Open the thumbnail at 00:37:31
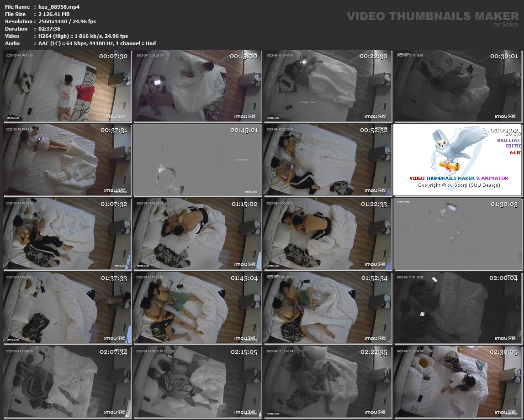Image resolution: width=524 pixels, height=420 pixels. (67, 160)
